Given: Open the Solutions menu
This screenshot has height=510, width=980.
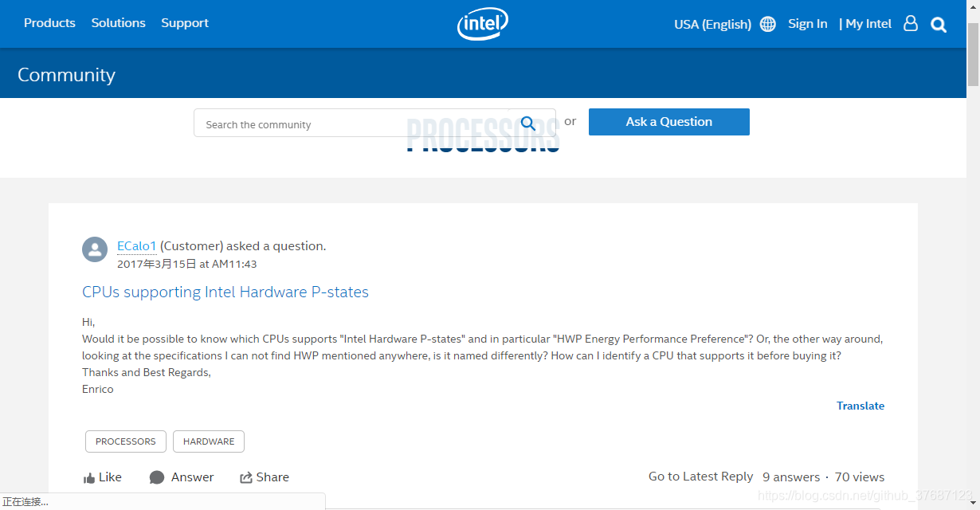Looking at the screenshot, I should [118, 23].
